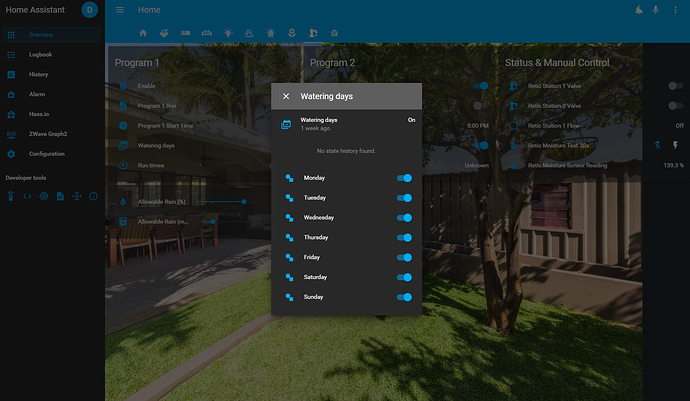Click the microphone voice command icon

click(656, 10)
